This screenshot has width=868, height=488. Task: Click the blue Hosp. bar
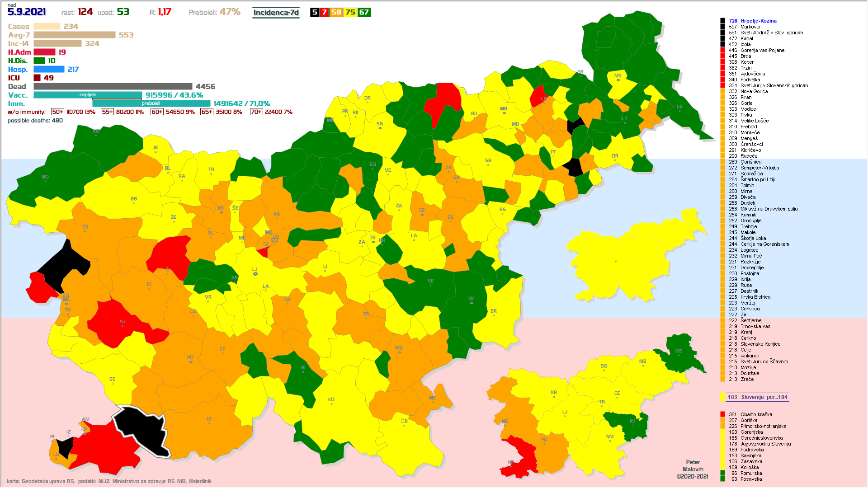pyautogui.click(x=49, y=69)
